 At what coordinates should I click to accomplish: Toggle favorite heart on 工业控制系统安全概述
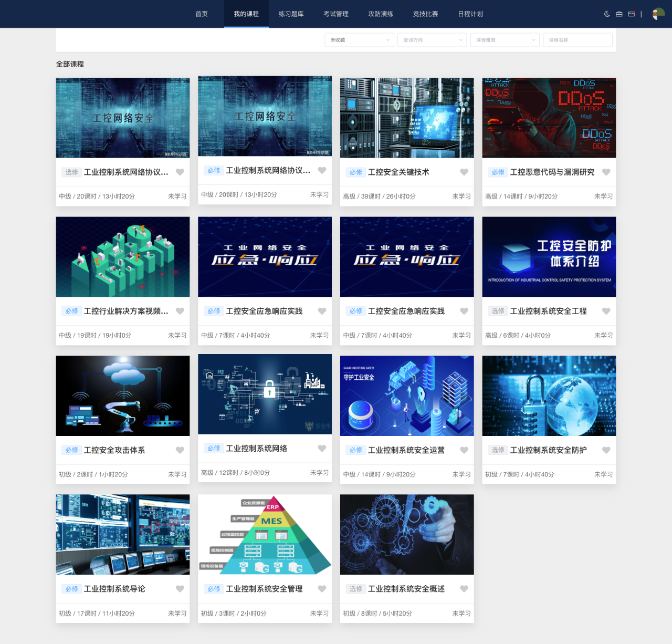pyautogui.click(x=464, y=589)
